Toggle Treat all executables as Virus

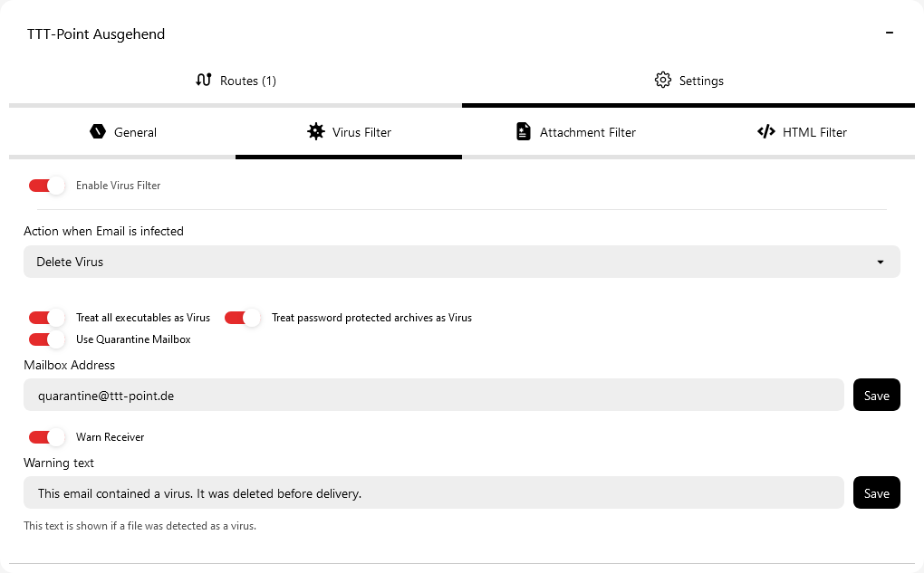pos(47,318)
